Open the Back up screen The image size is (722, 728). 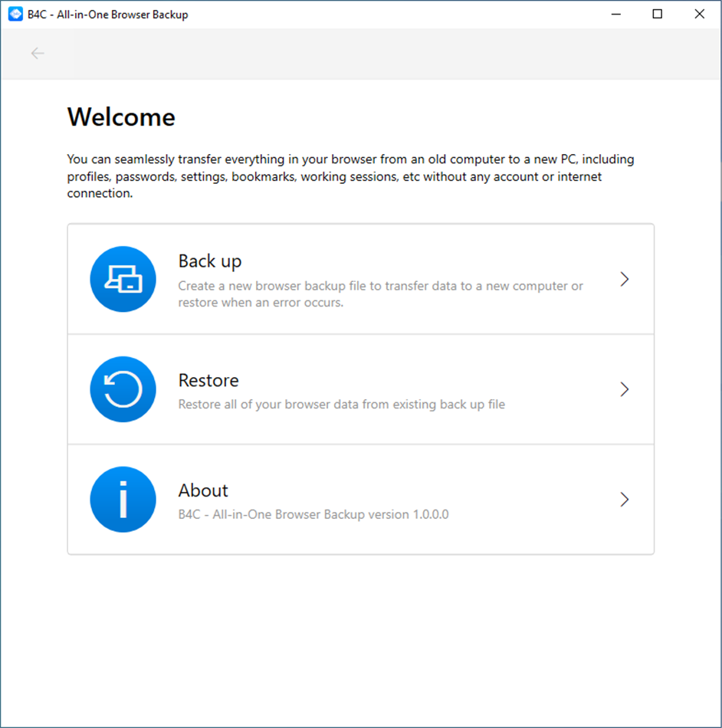click(360, 279)
